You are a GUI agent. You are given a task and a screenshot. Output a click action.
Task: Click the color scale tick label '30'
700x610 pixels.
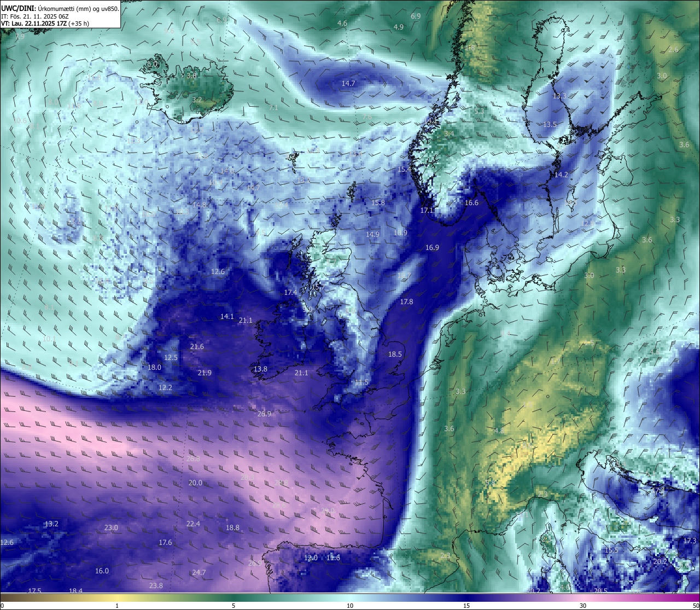pos(583,606)
